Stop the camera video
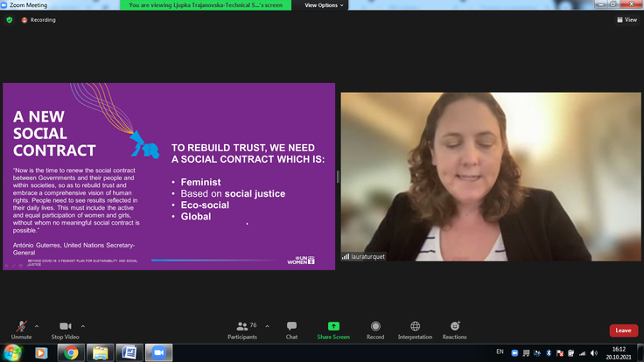This screenshot has width=644, height=362. pyautogui.click(x=64, y=327)
